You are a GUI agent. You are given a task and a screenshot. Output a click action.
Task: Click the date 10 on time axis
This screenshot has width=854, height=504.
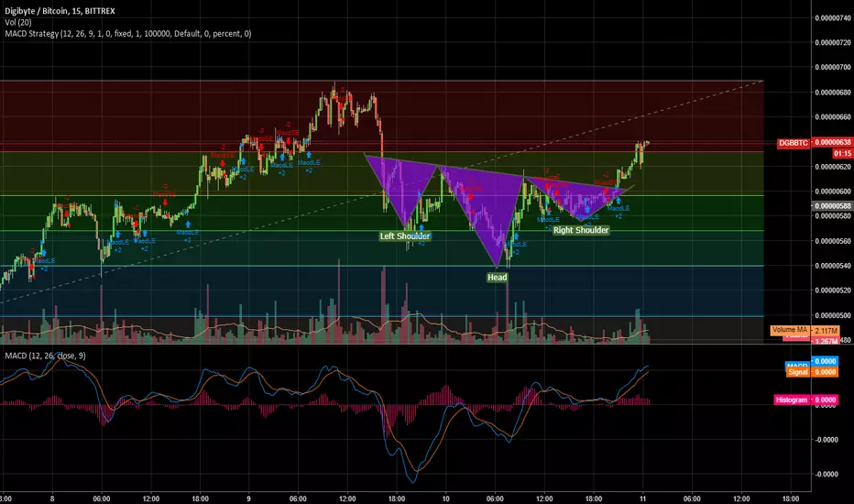click(x=446, y=499)
